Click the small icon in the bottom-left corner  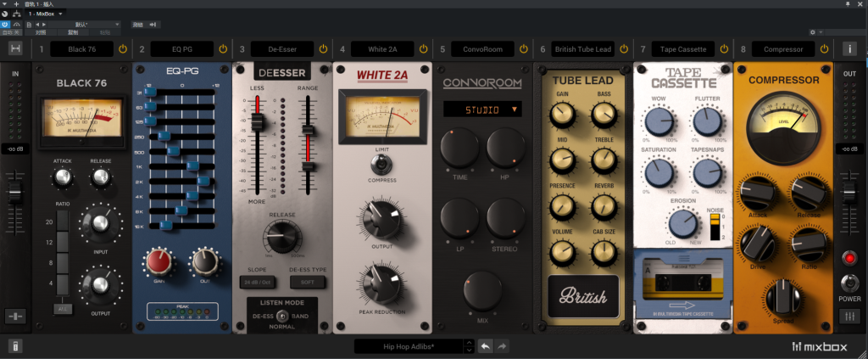(x=15, y=347)
